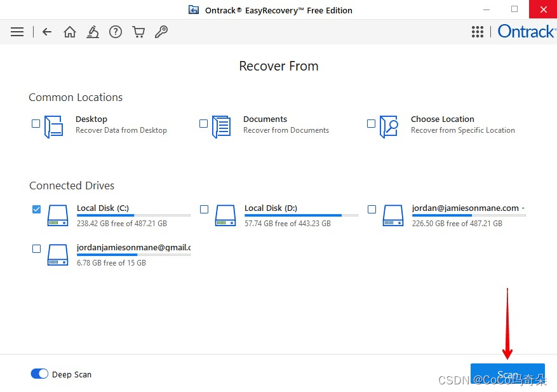Screen dimensions: 557x392
Task: Turn off the Deep Scan toggle
Action: (x=39, y=374)
